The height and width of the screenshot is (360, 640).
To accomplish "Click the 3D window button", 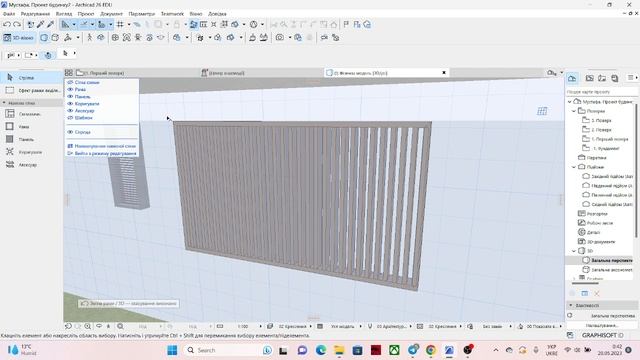I will pos(19,38).
